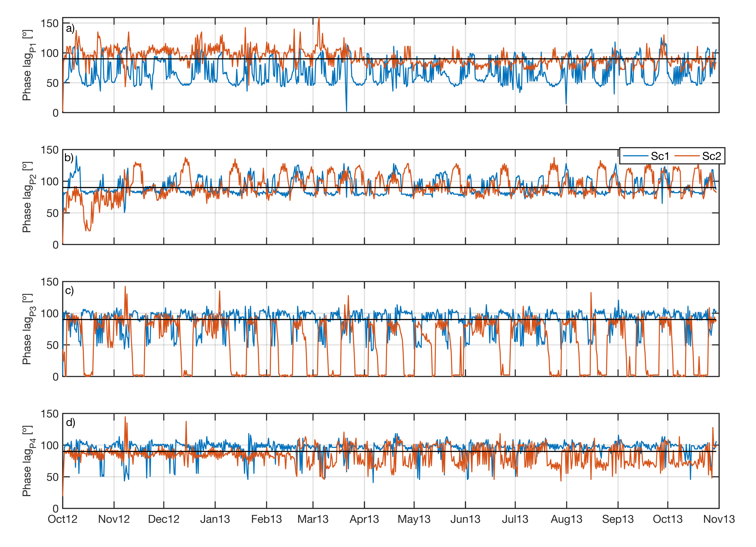Click the Oct12 x-axis tick label
756x547 pixels.
tap(63, 519)
